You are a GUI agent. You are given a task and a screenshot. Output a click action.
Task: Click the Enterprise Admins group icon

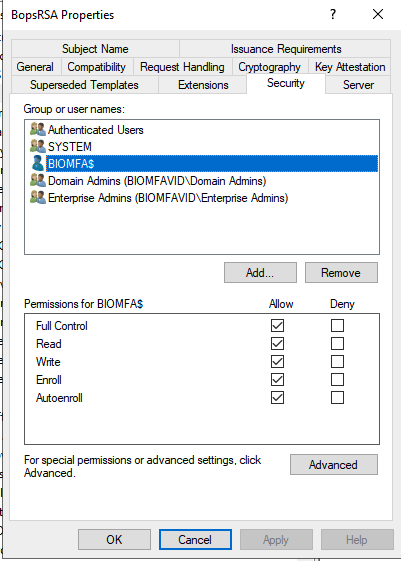(x=38, y=197)
